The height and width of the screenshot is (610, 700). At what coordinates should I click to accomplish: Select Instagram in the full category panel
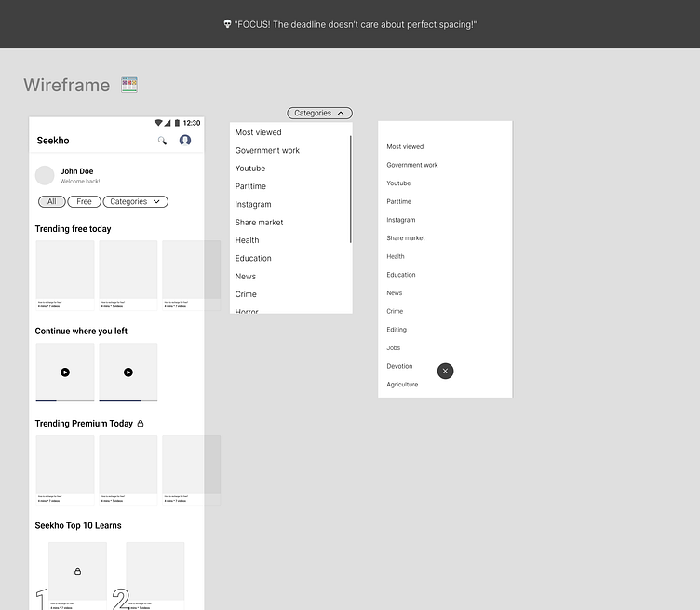tap(401, 220)
